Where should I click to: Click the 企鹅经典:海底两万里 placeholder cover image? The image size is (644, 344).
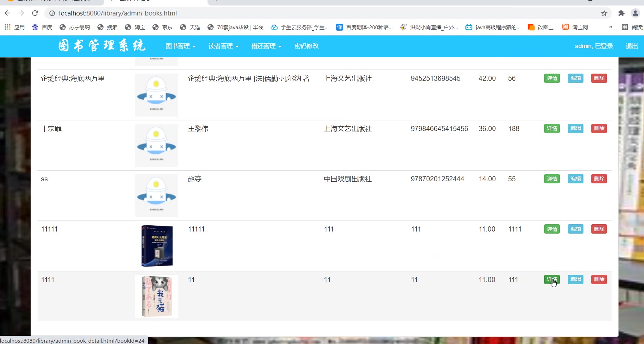[157, 95]
